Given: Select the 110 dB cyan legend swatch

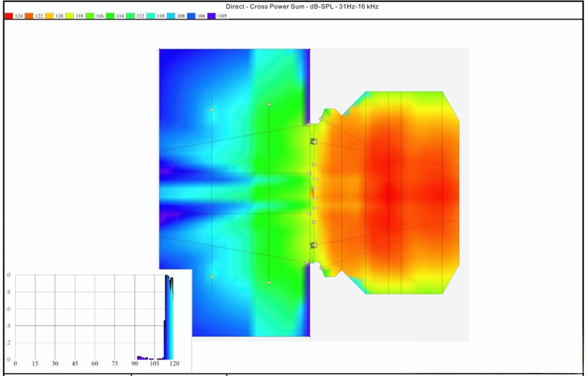Looking at the screenshot, I should click(151, 16).
